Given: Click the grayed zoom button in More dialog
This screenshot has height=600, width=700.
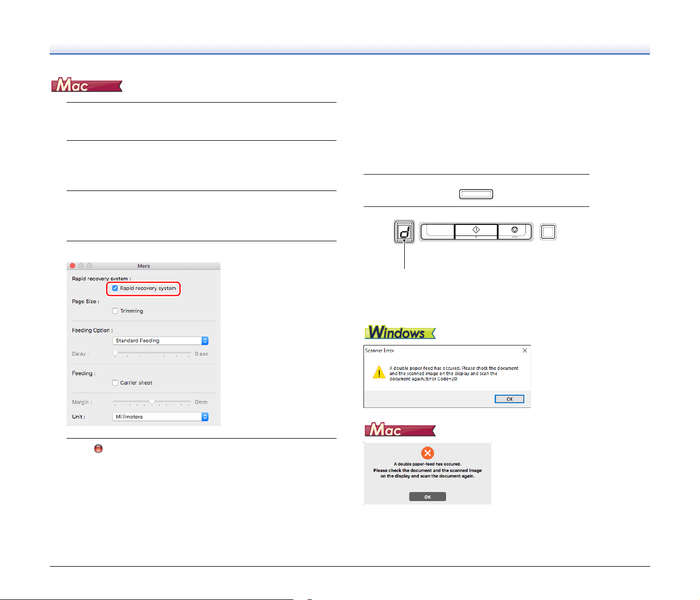Looking at the screenshot, I should pyautogui.click(x=89, y=266).
